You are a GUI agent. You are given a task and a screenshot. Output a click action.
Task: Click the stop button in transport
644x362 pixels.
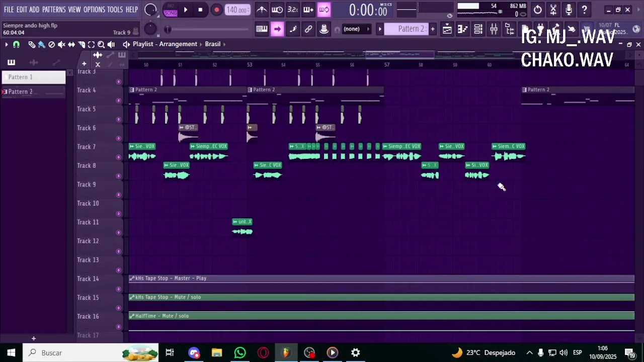point(200,10)
